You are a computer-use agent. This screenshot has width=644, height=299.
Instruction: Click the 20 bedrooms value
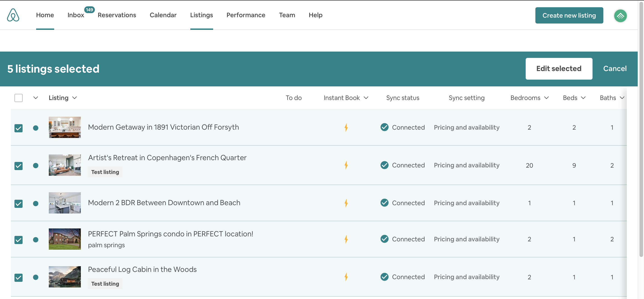point(529,165)
